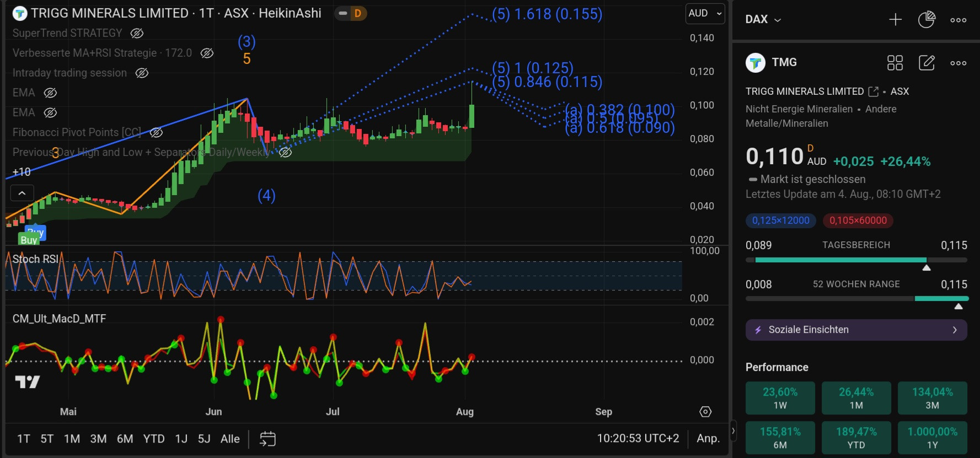Image resolution: width=980 pixels, height=458 pixels.
Task: Open the watchlist pie chart view icon
Action: [x=927, y=20]
